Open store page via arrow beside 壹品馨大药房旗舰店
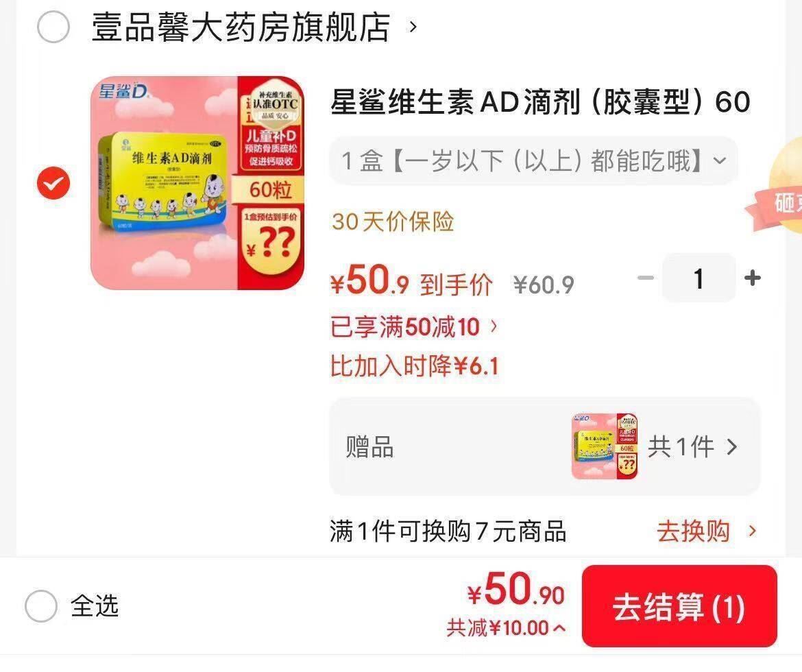 [x=413, y=26]
